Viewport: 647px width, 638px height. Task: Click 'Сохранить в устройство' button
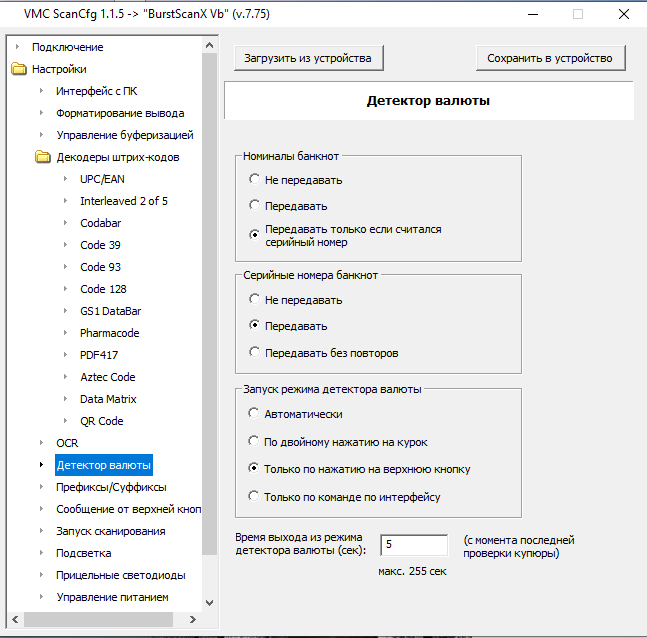pyautogui.click(x=549, y=58)
